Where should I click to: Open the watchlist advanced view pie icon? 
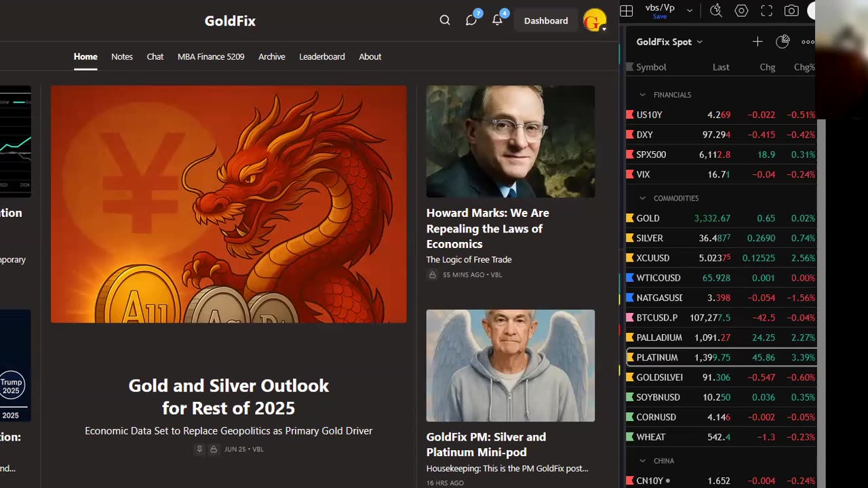pyautogui.click(x=783, y=42)
